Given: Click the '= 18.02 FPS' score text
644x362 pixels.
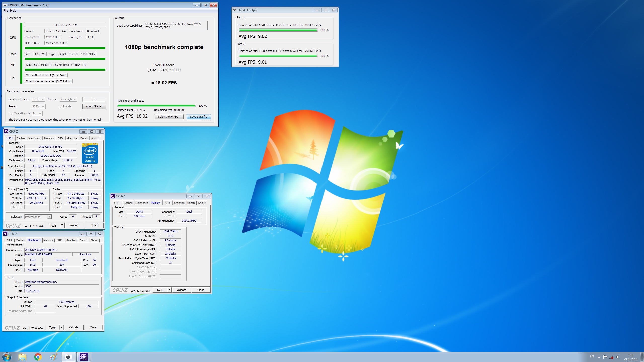Looking at the screenshot, I should click(164, 83).
